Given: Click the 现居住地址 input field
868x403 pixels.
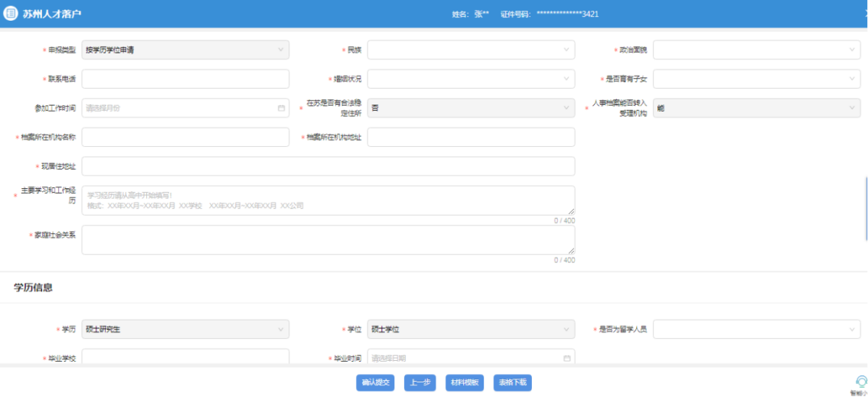Looking at the screenshot, I should tap(328, 167).
